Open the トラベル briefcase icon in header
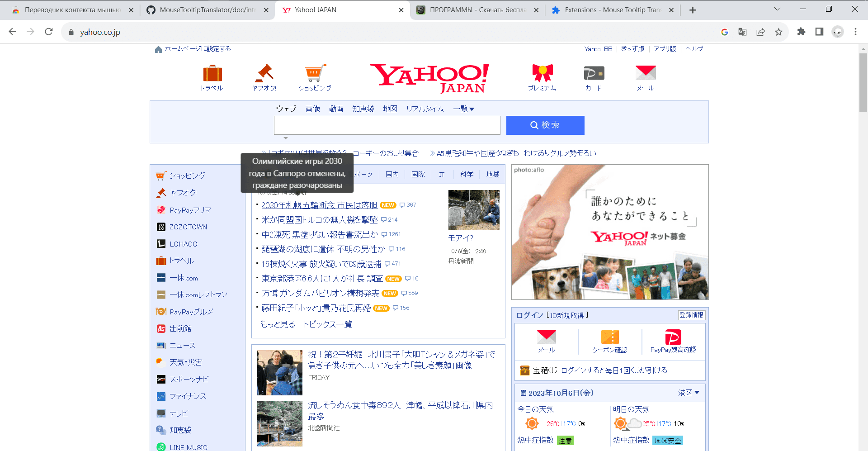This screenshot has height=451, width=868. [x=212, y=73]
